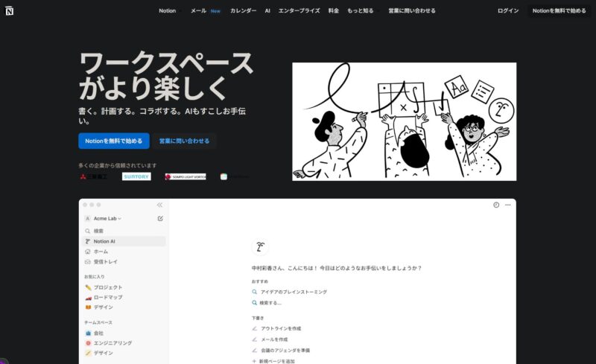
Task: Choose アウトラインを作成 draft option
Action: click(276, 328)
